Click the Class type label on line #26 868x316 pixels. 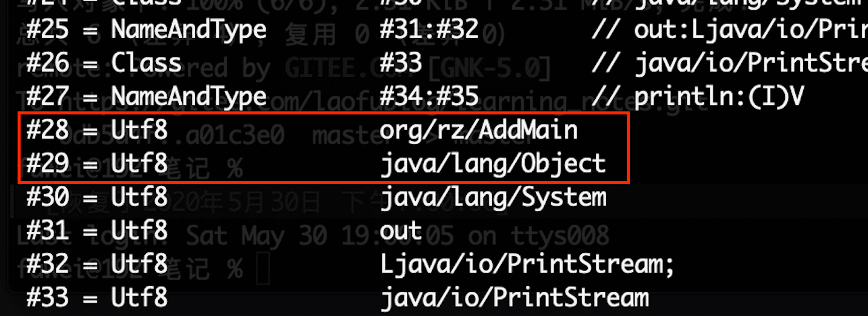[146, 64]
